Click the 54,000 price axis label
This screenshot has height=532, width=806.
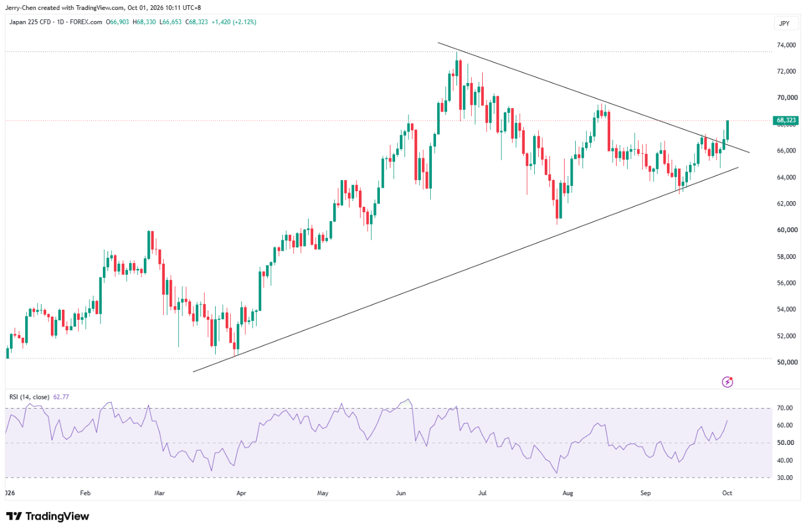point(786,309)
